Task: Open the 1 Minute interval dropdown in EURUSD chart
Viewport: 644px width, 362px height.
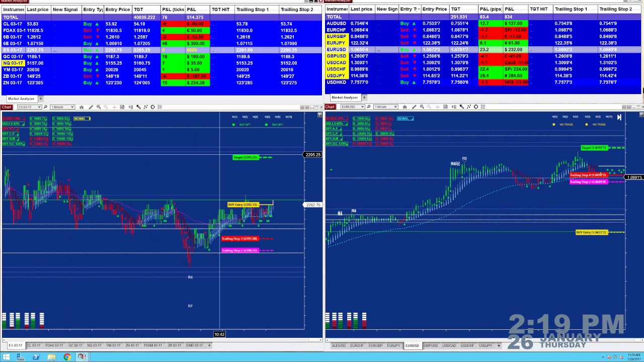Action: [x=386, y=107]
